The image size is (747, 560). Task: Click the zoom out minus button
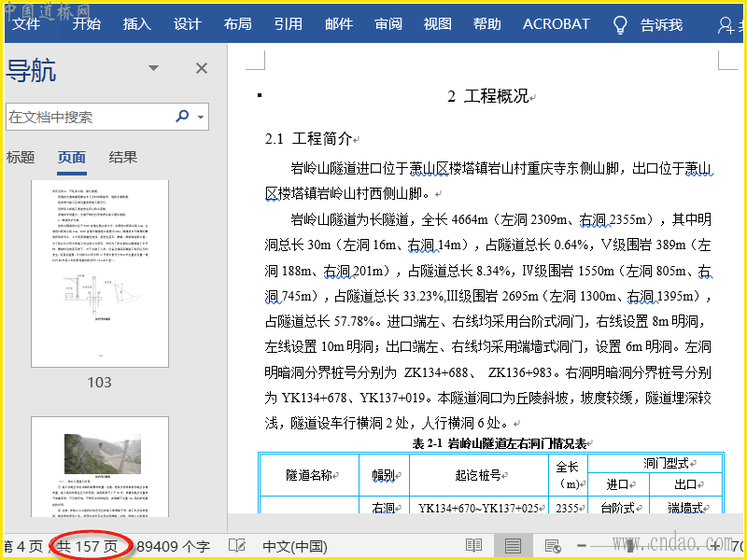(x=582, y=546)
